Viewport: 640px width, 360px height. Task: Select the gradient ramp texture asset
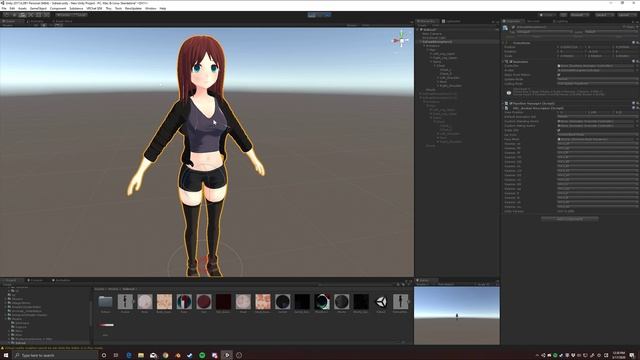(x=106, y=325)
